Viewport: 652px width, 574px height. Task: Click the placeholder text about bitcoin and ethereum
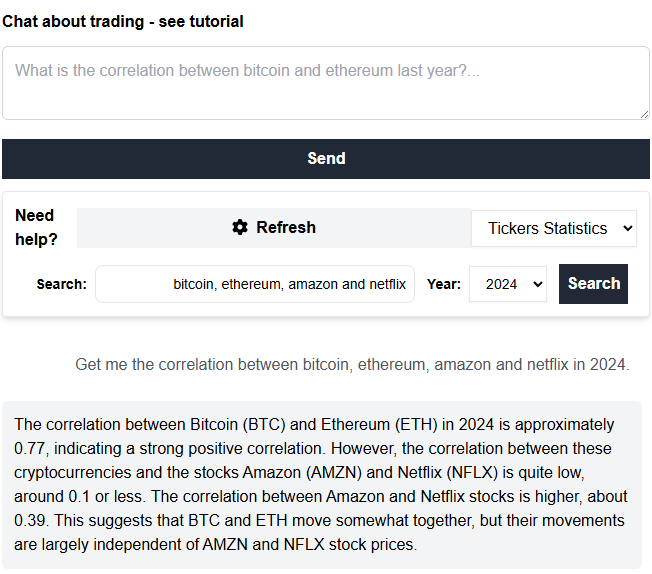point(247,70)
